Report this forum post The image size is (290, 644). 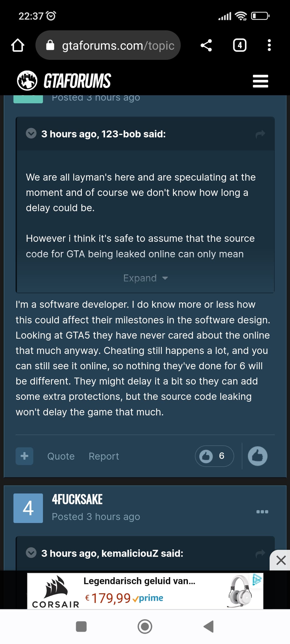[x=104, y=456]
